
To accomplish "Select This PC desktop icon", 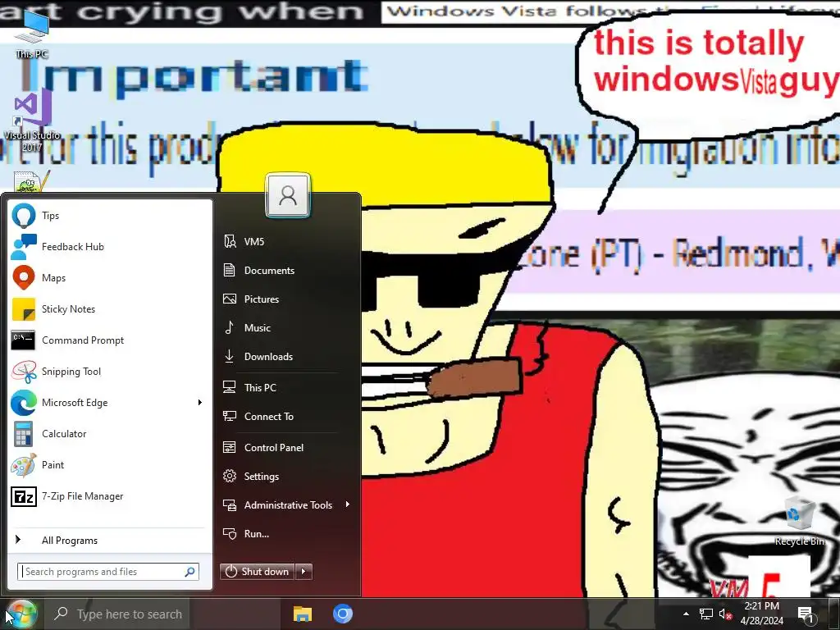I will pos(32,33).
